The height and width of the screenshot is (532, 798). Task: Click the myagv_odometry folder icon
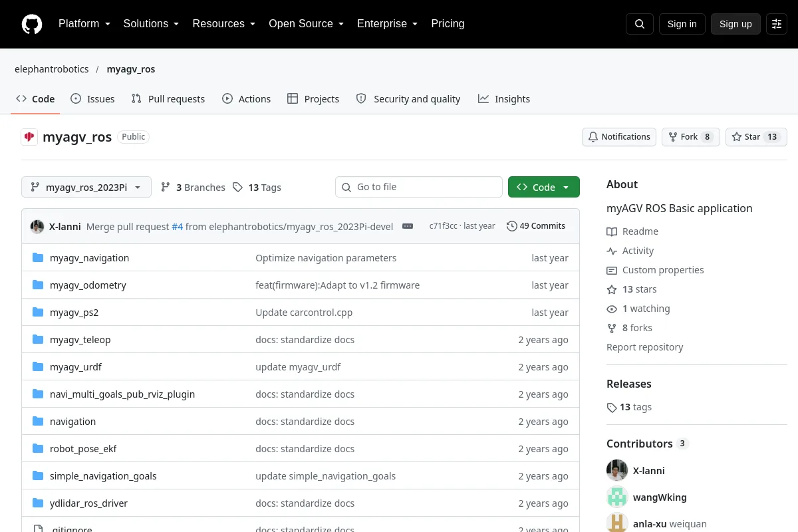point(38,285)
